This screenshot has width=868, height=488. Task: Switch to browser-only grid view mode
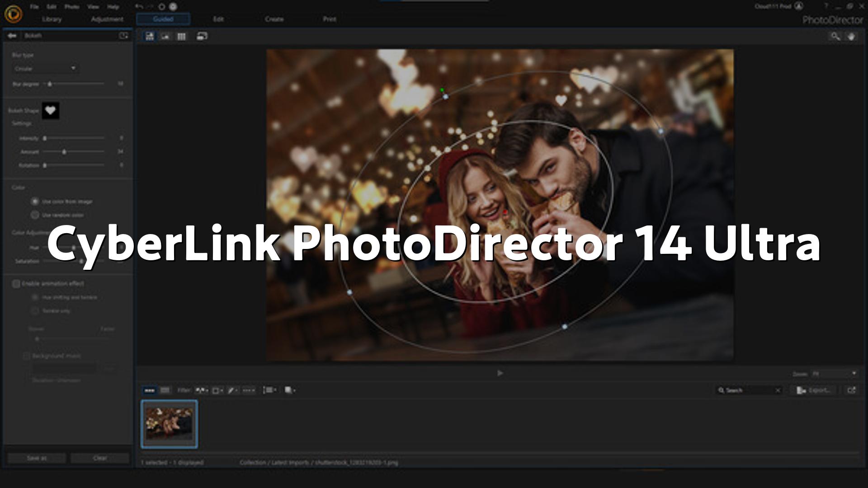pyautogui.click(x=181, y=37)
